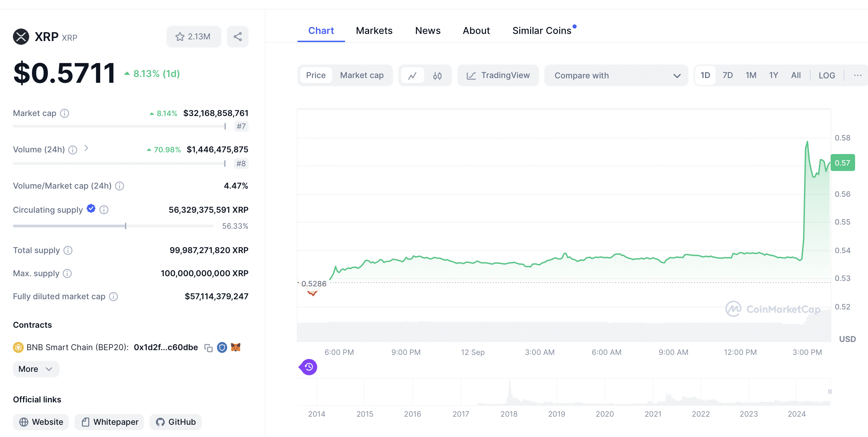Open the Whitepaper link

tap(109, 422)
